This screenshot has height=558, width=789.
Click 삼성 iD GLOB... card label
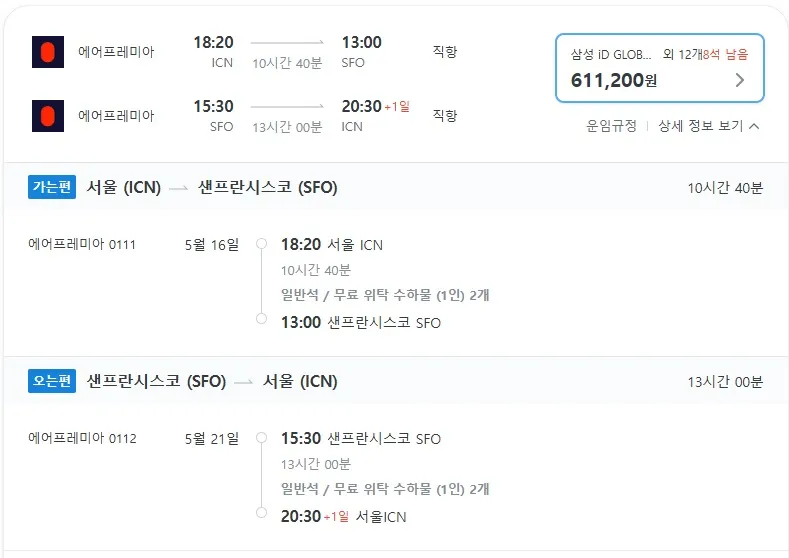[x=611, y=54]
